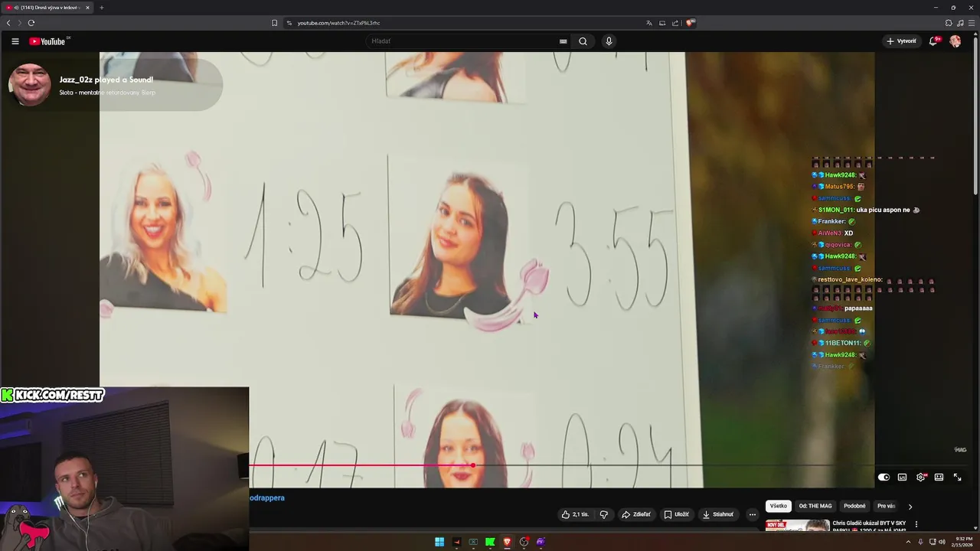The image size is (980, 551).
Task: Start voice search with the microphone
Action: click(x=609, y=41)
